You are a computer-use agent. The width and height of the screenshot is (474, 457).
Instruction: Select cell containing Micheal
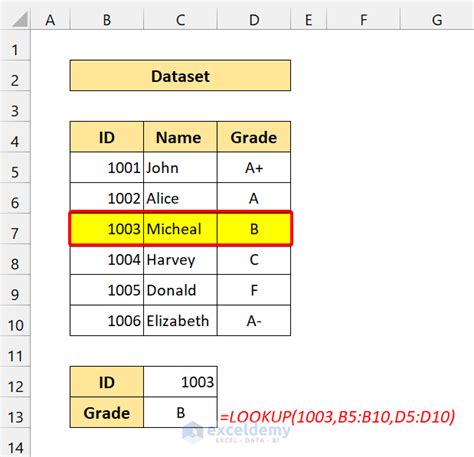pyautogui.click(x=180, y=229)
